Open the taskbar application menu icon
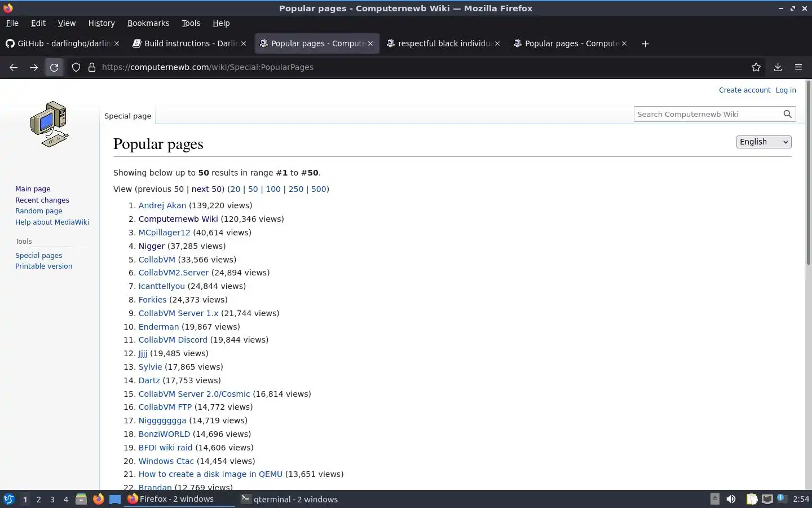This screenshot has height=508, width=812. (9, 499)
